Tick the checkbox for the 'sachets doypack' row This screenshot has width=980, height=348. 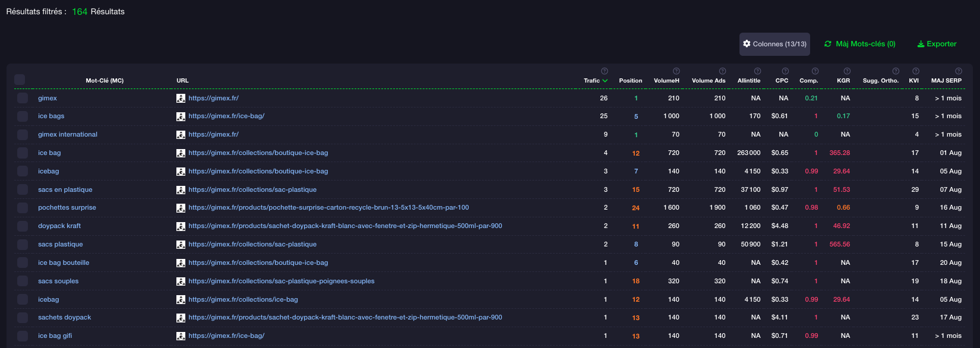[x=23, y=318]
